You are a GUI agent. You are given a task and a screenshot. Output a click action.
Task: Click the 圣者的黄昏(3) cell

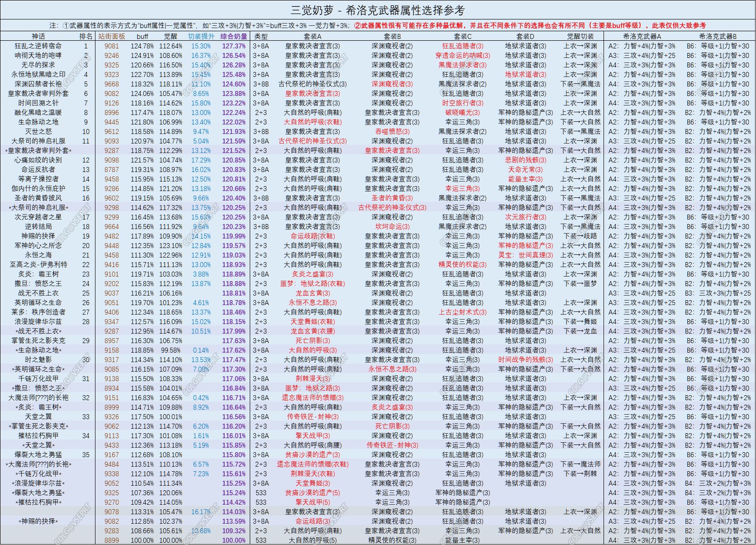[x=392, y=198]
